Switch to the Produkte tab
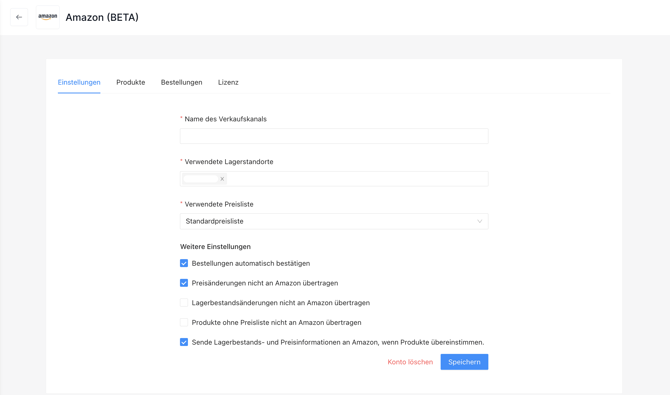670x395 pixels. [x=131, y=82]
